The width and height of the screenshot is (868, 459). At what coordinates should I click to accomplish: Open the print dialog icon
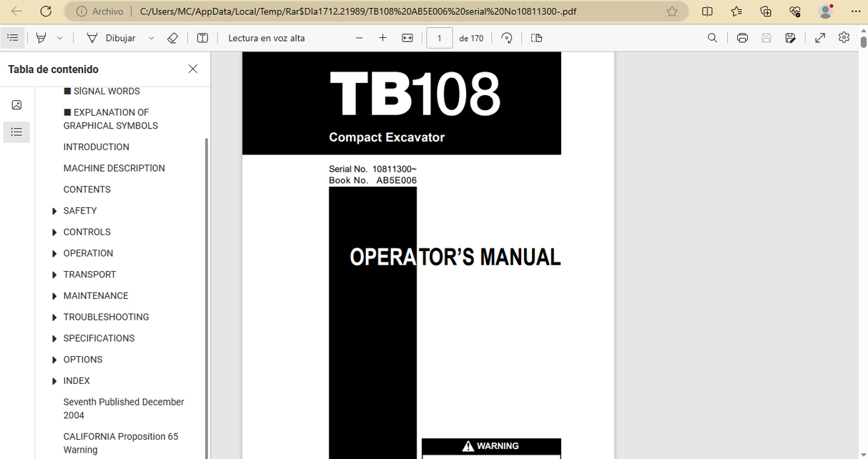click(x=742, y=38)
